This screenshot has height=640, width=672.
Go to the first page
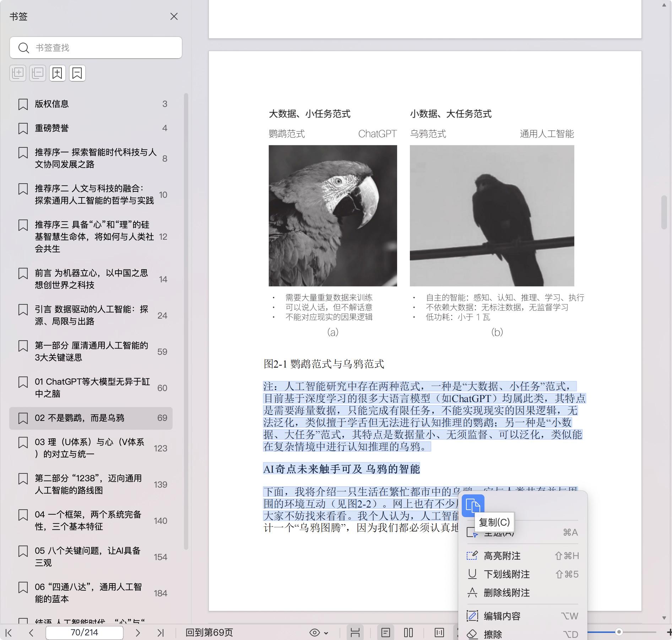click(x=9, y=633)
